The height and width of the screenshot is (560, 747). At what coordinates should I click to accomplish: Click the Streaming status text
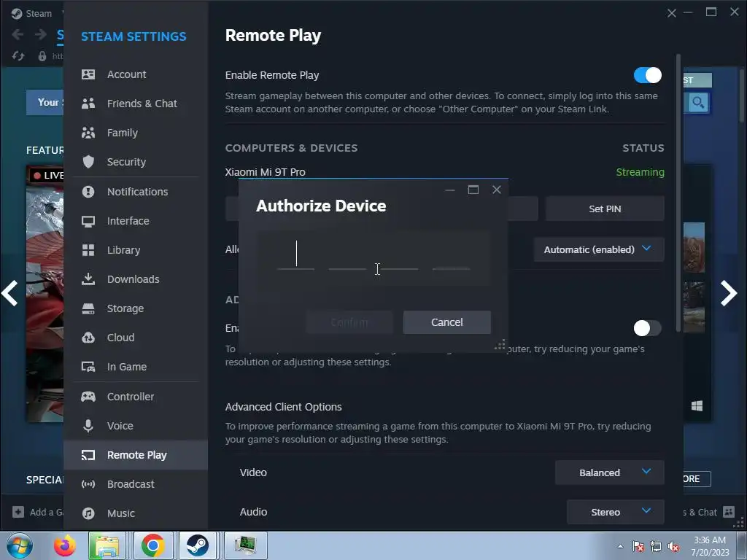pos(640,172)
